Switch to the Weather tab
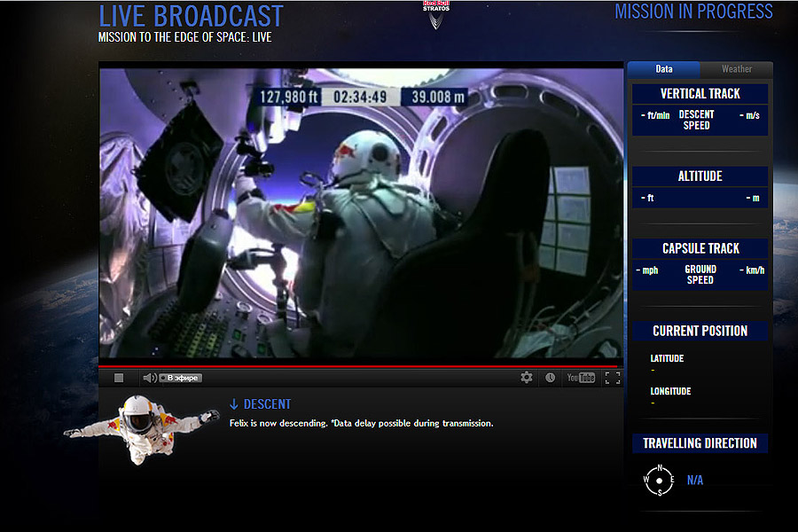This screenshot has width=798, height=532. tap(737, 69)
